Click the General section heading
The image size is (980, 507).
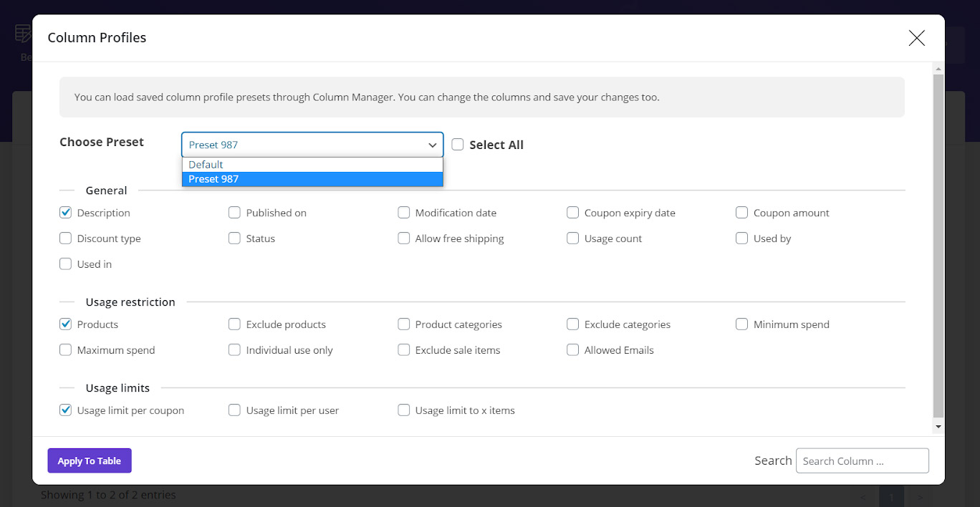click(x=106, y=190)
